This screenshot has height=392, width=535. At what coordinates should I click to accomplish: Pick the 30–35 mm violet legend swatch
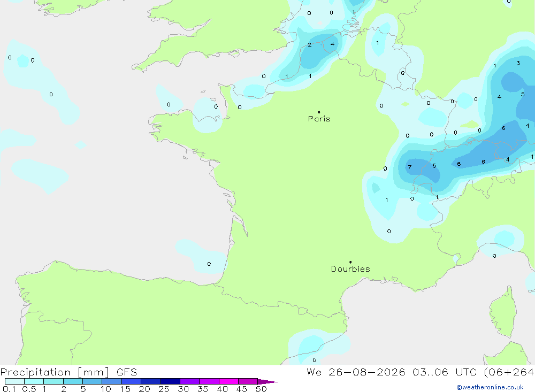pyautogui.click(x=190, y=381)
